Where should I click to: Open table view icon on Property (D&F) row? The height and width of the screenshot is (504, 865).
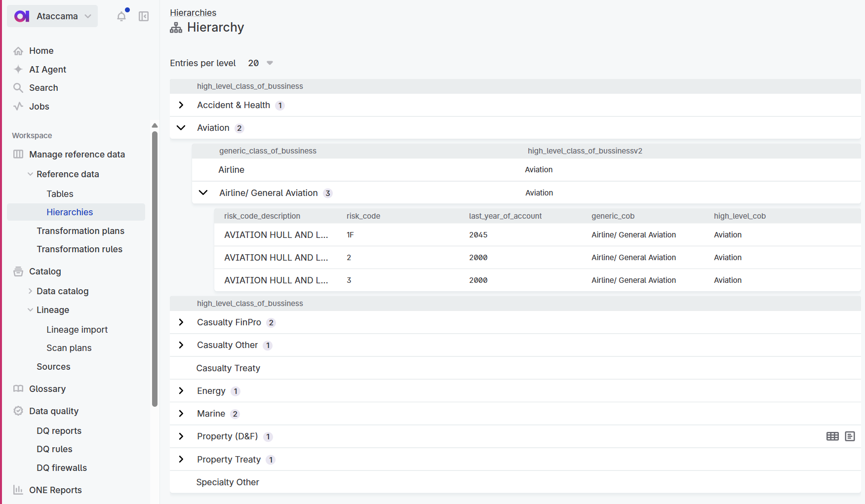tap(832, 436)
